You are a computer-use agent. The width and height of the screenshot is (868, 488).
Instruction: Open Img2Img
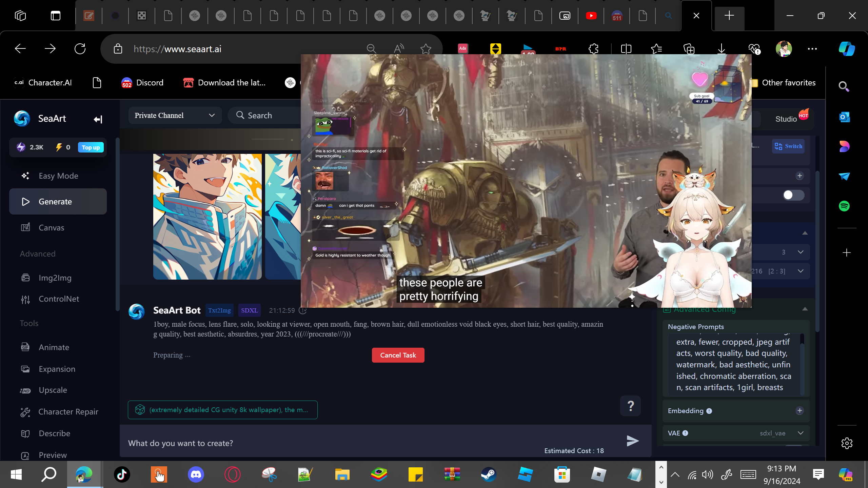(58, 278)
